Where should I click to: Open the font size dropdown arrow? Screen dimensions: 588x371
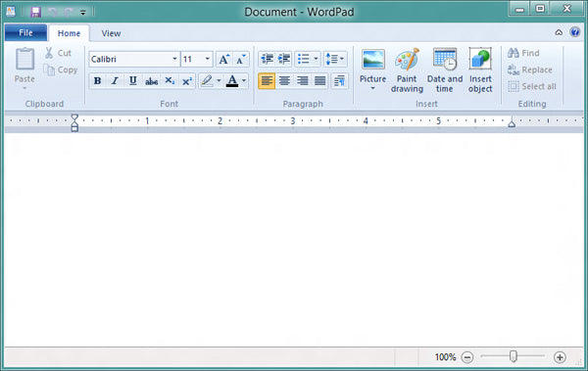click(208, 59)
